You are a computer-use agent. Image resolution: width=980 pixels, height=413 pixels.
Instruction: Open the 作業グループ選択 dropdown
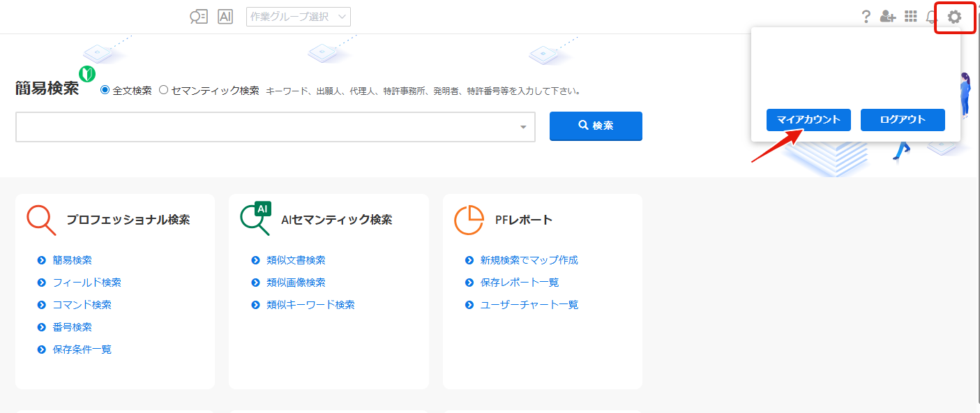tap(299, 17)
